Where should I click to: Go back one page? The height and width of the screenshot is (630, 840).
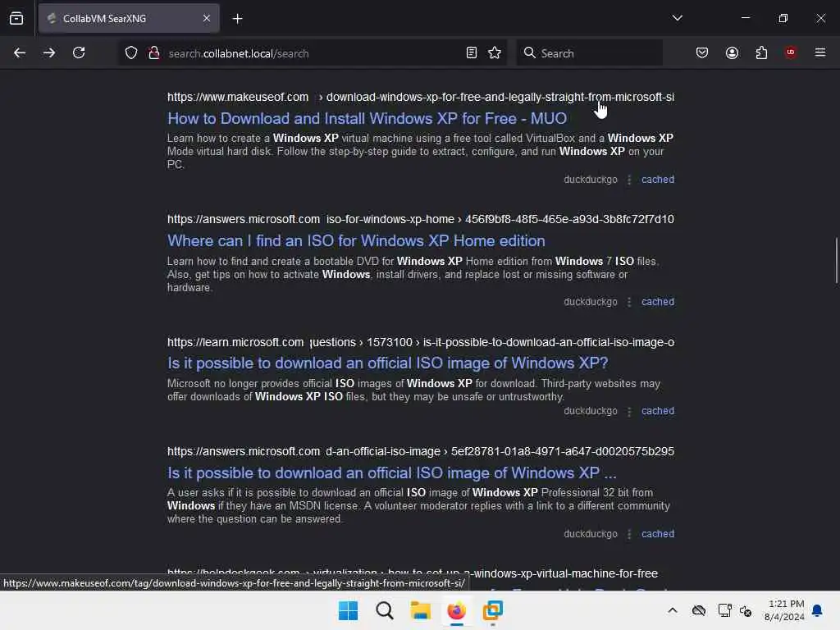click(20, 53)
